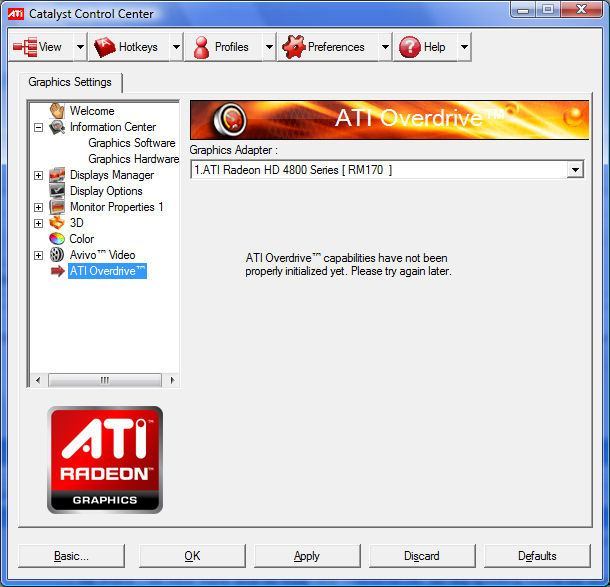Image resolution: width=610 pixels, height=587 pixels.
Task: Select the Graphics Settings tab
Action: point(70,82)
